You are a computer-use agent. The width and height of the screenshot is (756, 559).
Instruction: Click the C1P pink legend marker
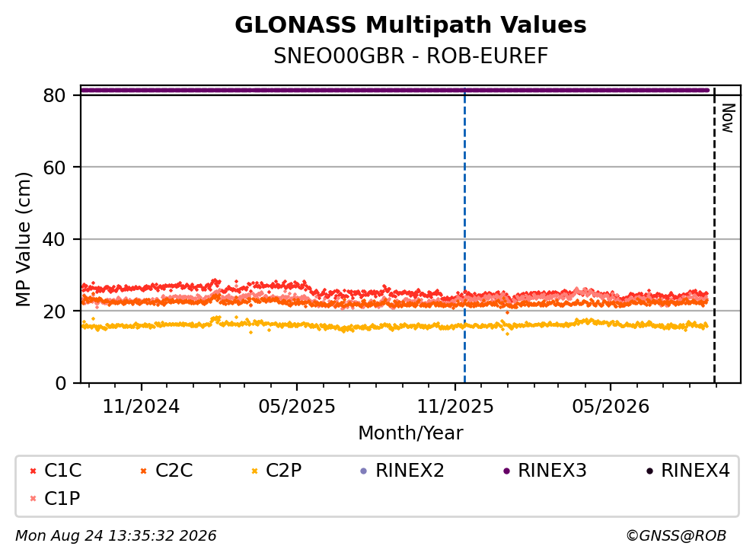(x=33, y=499)
